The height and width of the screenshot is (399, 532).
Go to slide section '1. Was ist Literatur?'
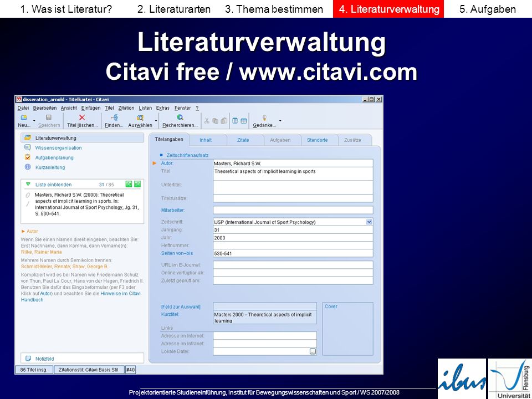click(66, 9)
